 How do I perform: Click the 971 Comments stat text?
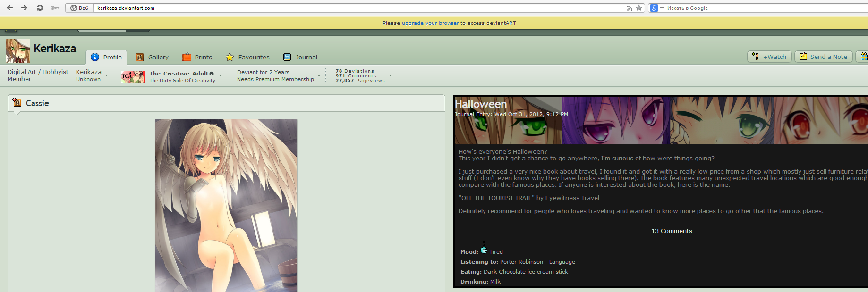[356, 76]
